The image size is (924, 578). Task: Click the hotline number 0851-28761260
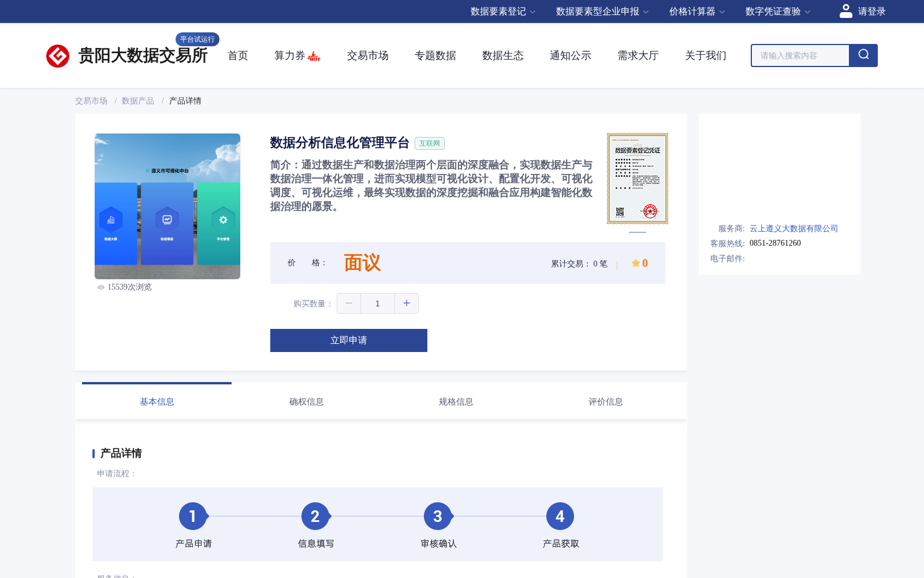coord(775,243)
